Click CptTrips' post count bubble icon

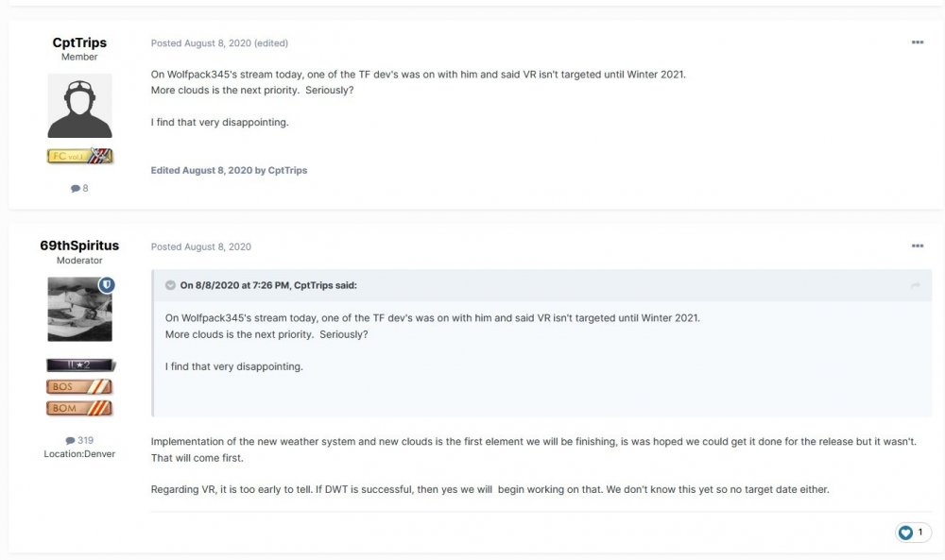pos(75,188)
